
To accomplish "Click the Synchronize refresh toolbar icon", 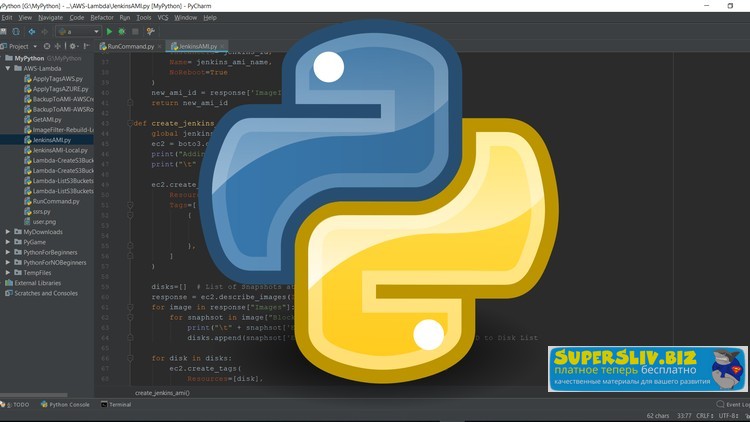I will pos(16,32).
